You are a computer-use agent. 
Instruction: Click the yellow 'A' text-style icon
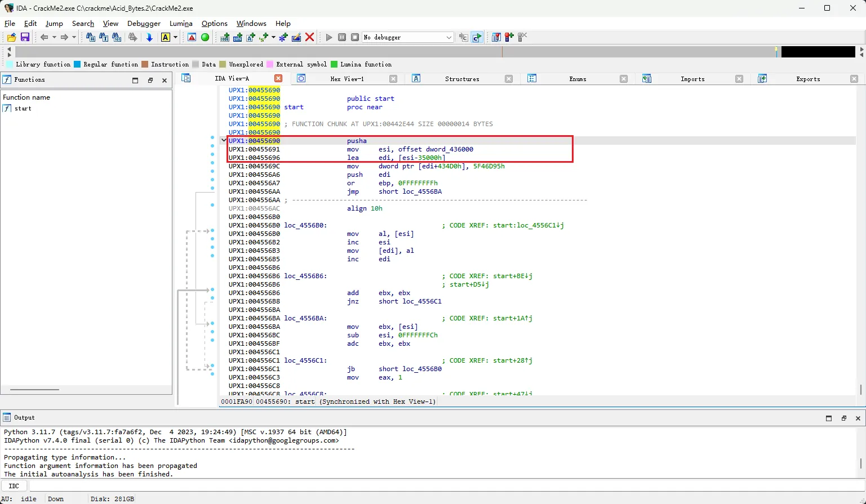tap(166, 37)
